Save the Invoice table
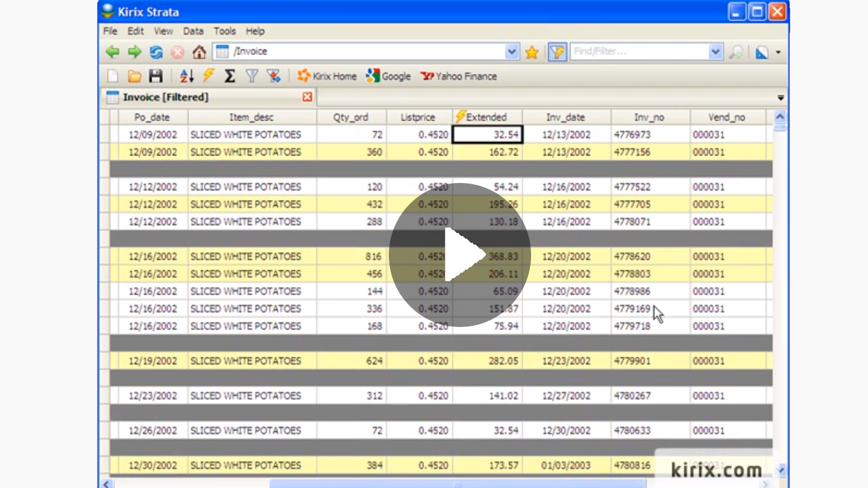The image size is (868, 488). coord(157,76)
